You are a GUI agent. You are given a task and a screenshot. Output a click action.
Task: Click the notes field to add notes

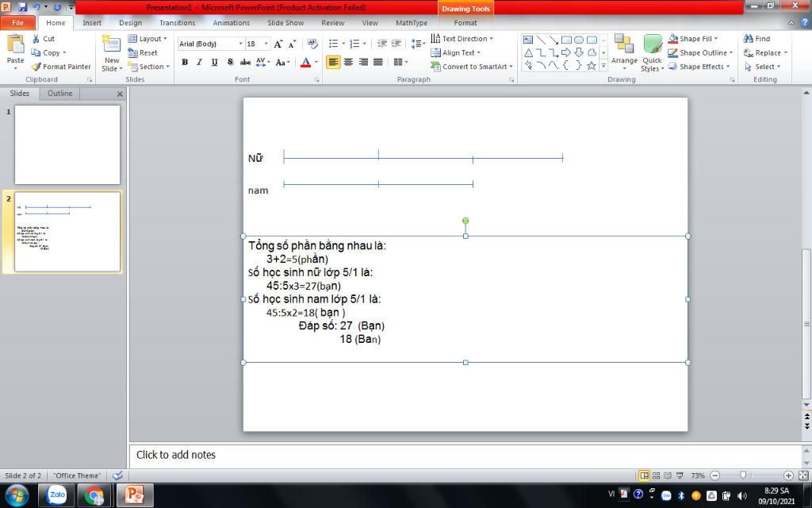(465, 455)
